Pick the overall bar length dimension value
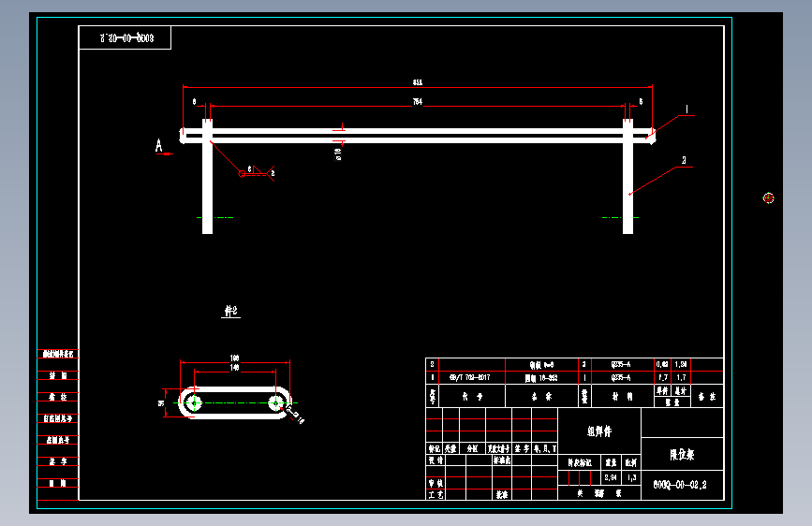 click(418, 82)
